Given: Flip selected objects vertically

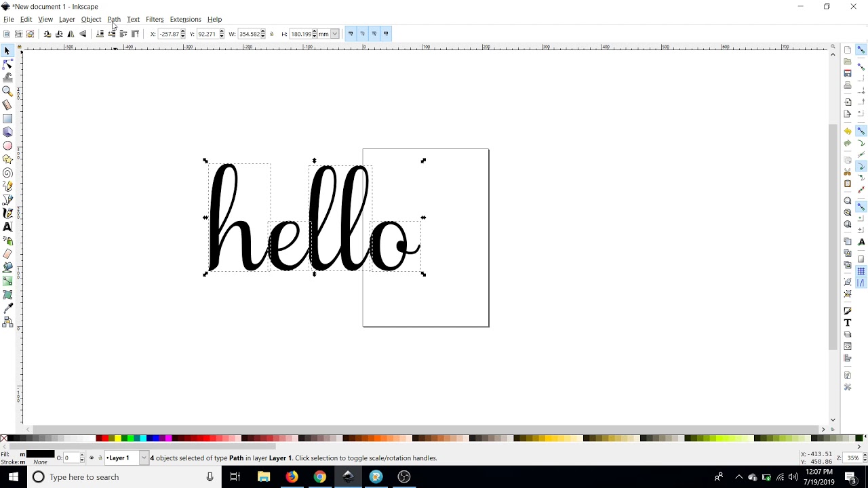Looking at the screenshot, I should point(83,34).
